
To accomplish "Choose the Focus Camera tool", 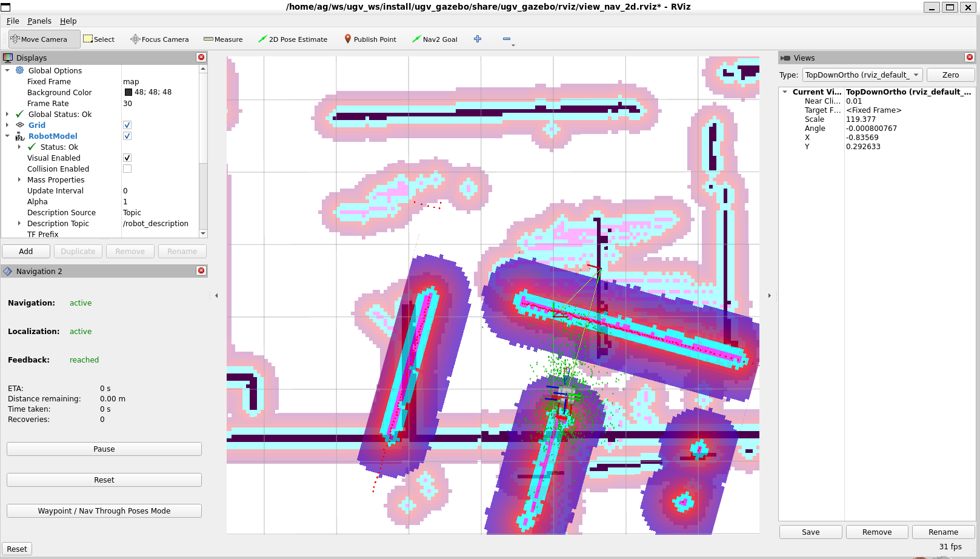I will (x=159, y=39).
